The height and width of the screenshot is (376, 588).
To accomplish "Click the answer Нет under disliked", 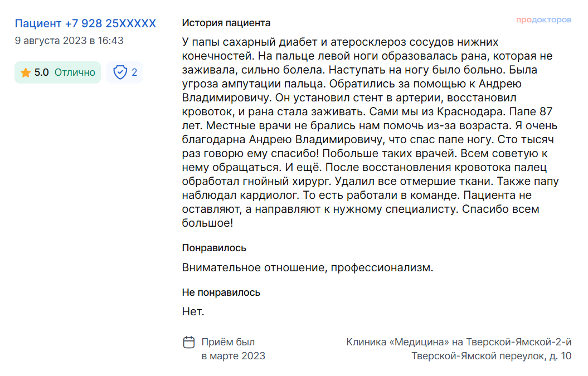I will click(193, 311).
